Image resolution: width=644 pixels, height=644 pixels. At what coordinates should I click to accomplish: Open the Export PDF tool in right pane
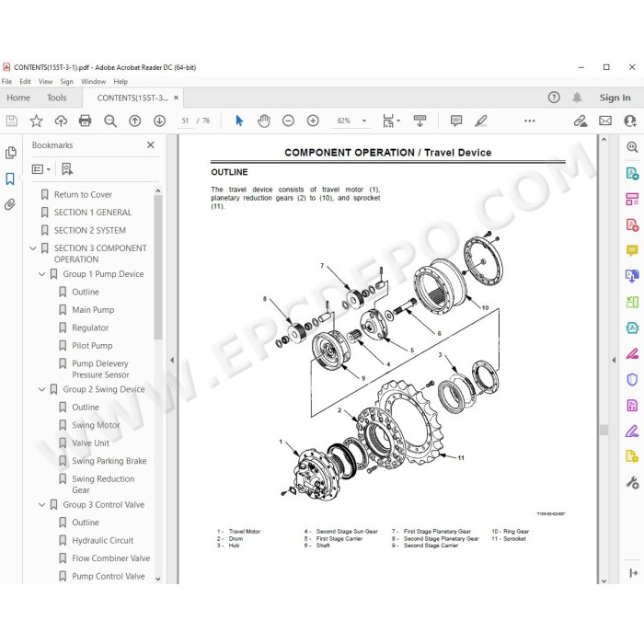632,173
